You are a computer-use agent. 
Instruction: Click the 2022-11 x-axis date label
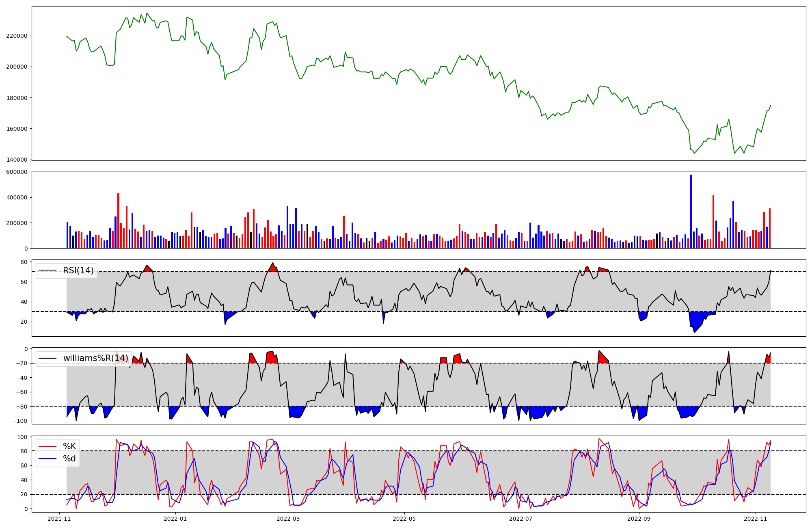755,519
